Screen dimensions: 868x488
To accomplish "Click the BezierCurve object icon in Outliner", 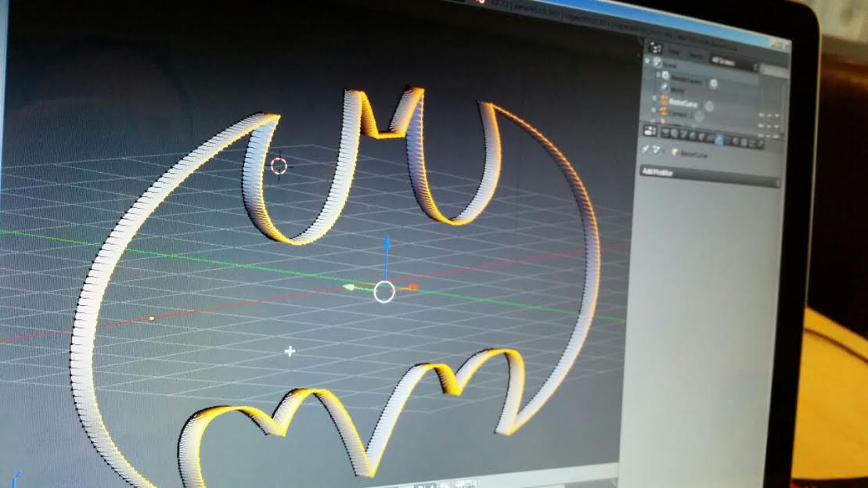I will tap(665, 99).
